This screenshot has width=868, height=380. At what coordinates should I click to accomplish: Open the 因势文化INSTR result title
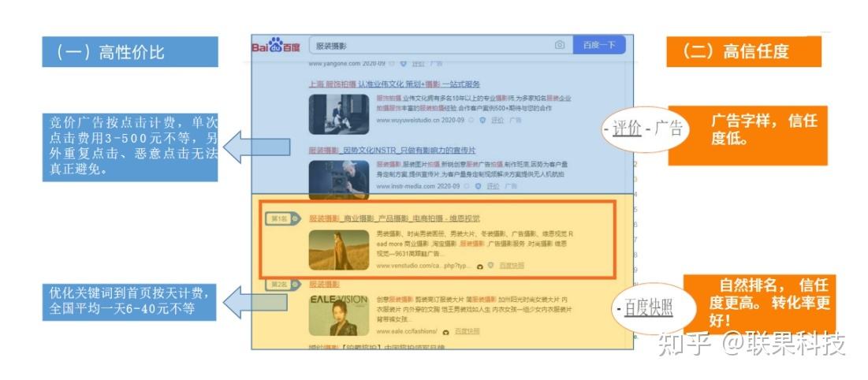[x=392, y=150]
